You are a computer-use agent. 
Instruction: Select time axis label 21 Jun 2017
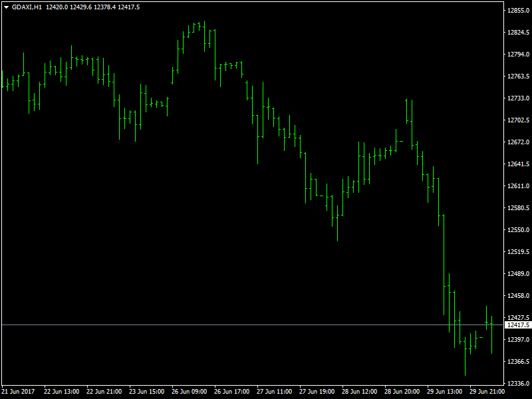click(19, 392)
